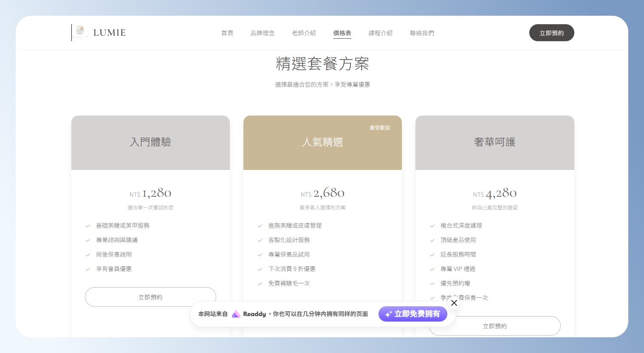644x353 pixels.
Task: Click the checkmark beside 複合式深度護理
Action: tap(432, 226)
